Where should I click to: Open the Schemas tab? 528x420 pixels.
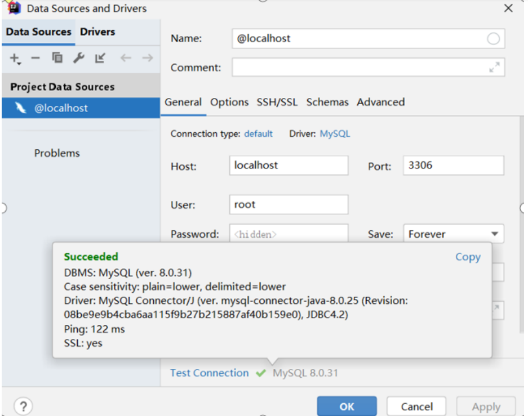(327, 102)
